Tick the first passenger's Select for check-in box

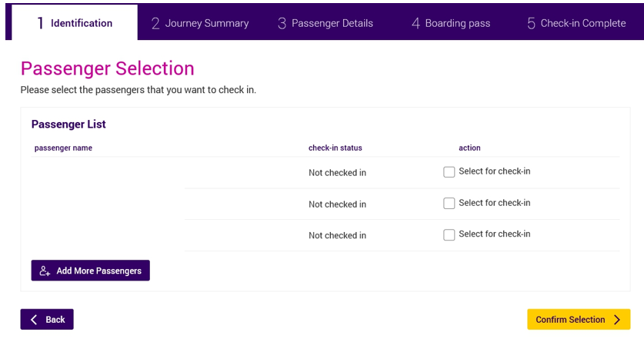[x=449, y=172]
